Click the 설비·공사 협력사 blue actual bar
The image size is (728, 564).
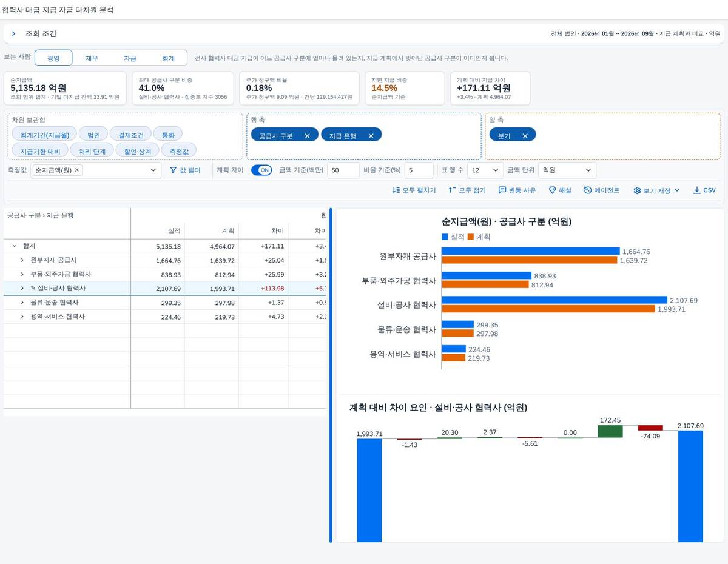coord(554,300)
